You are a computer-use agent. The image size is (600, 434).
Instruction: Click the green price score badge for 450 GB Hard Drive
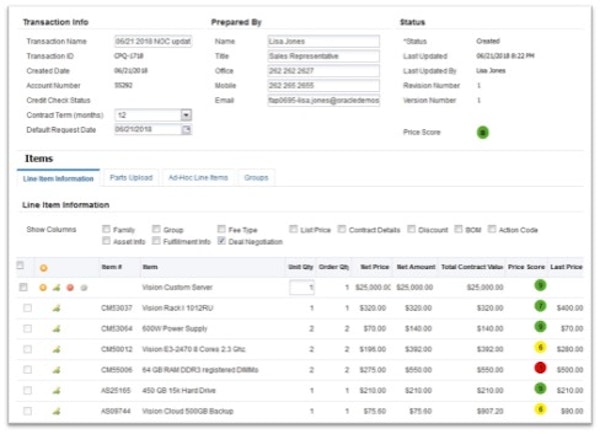[x=540, y=388]
